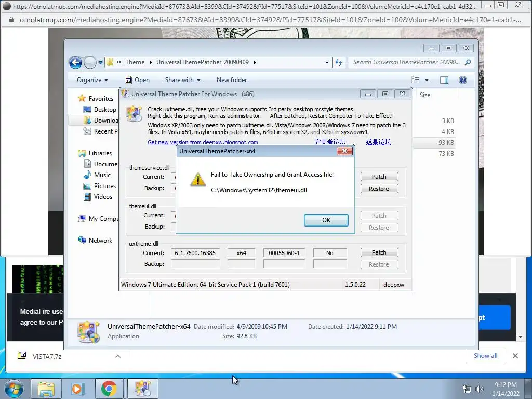
Task: Select Favorites in navigation pane
Action: click(101, 98)
